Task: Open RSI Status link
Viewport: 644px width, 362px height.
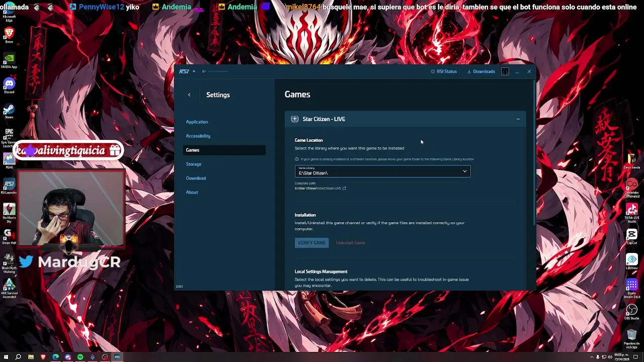Action: click(x=444, y=71)
